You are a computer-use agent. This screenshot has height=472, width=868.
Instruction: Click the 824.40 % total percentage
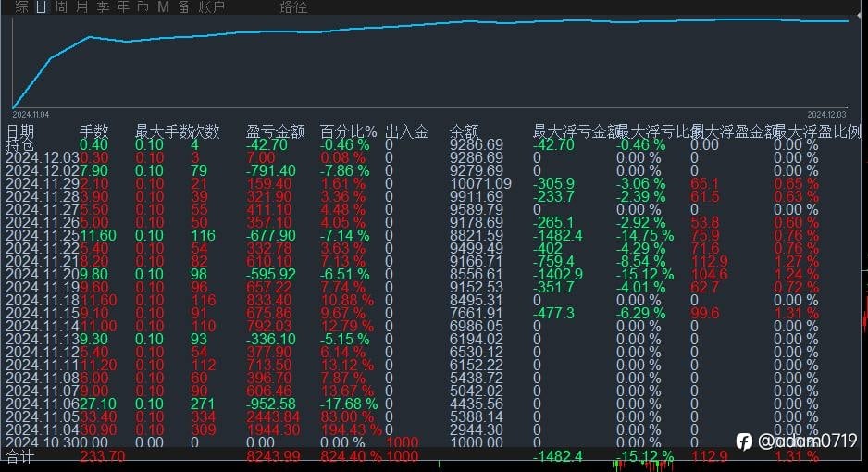(x=351, y=457)
